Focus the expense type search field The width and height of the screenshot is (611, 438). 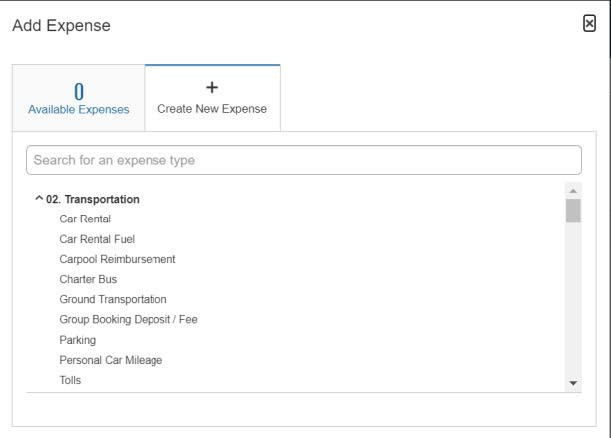[303, 160]
